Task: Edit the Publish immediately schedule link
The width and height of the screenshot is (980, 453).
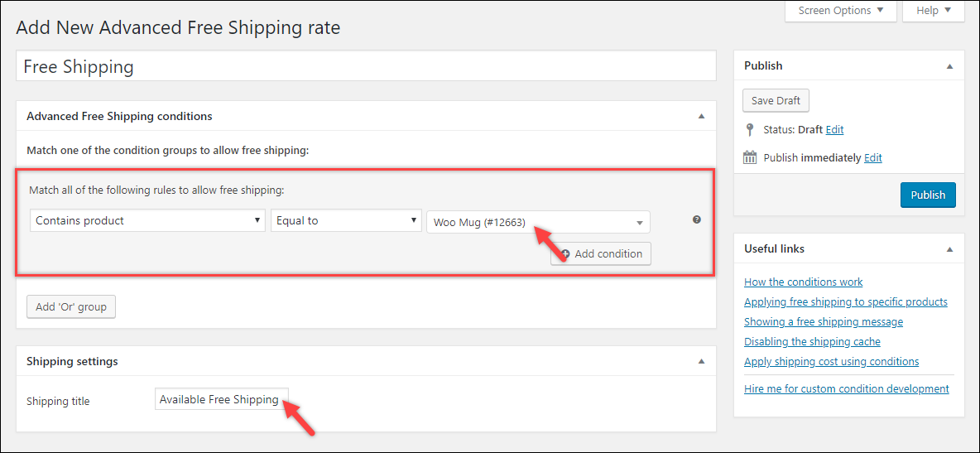Action: tap(873, 158)
